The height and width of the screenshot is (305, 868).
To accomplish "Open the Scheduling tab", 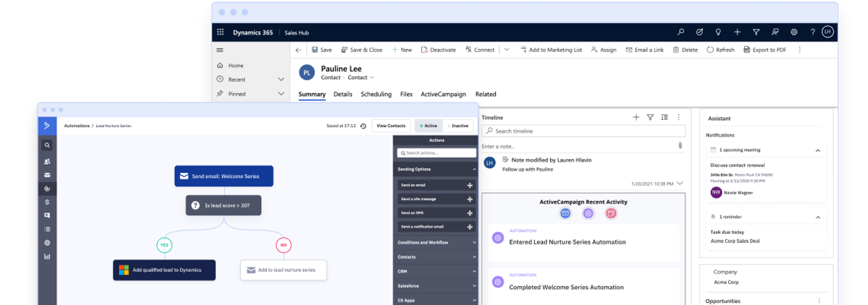I will pos(376,94).
